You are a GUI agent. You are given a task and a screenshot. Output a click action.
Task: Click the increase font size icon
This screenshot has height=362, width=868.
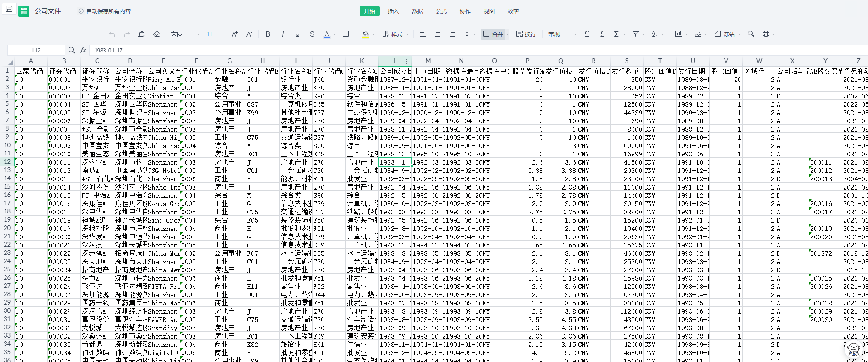tap(234, 34)
